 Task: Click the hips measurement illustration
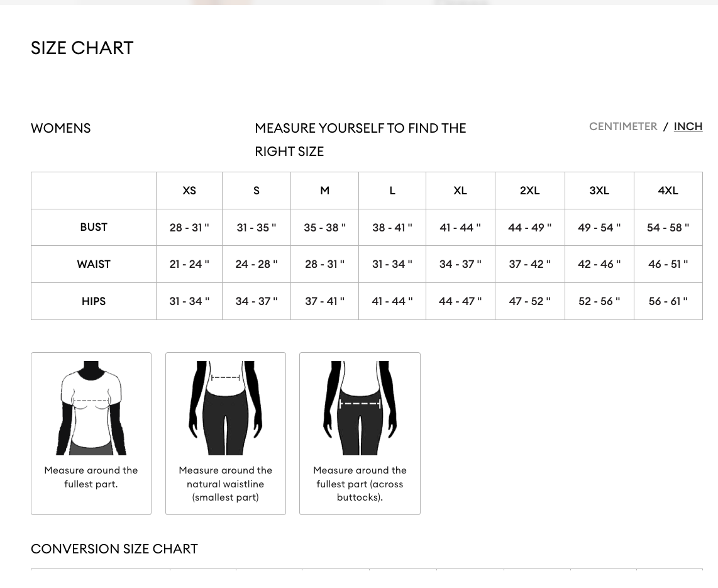pos(360,408)
